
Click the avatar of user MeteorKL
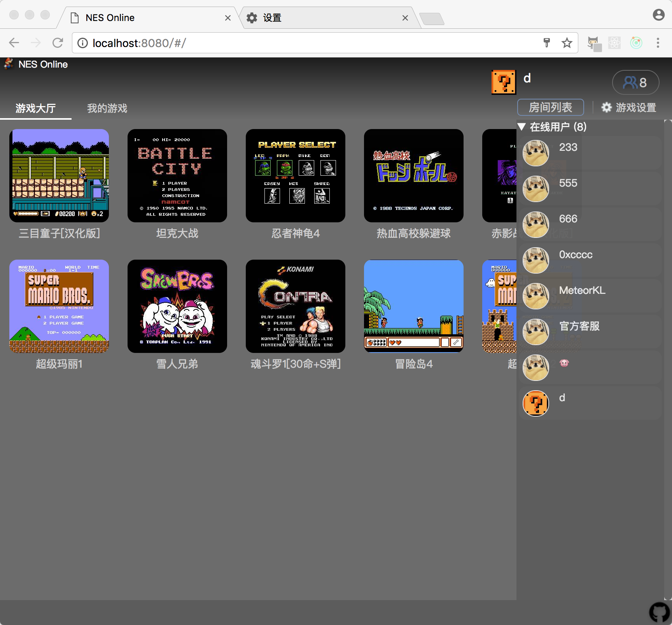coord(536,296)
